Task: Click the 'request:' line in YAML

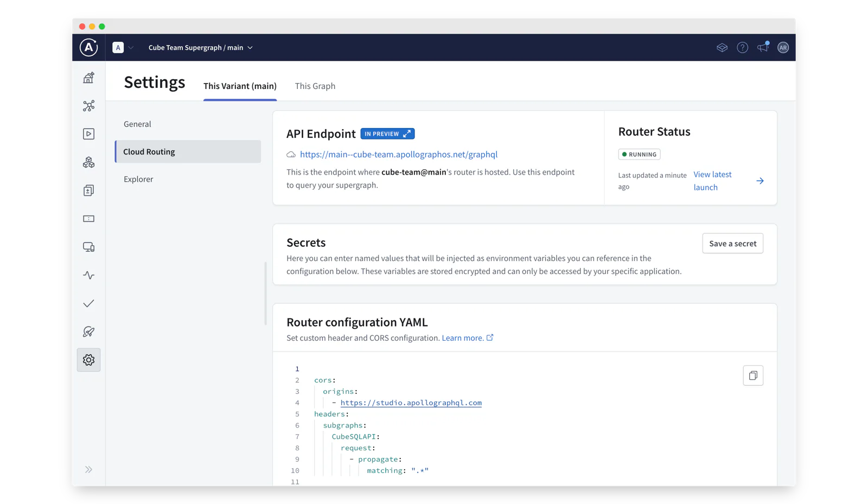Action: (x=358, y=448)
